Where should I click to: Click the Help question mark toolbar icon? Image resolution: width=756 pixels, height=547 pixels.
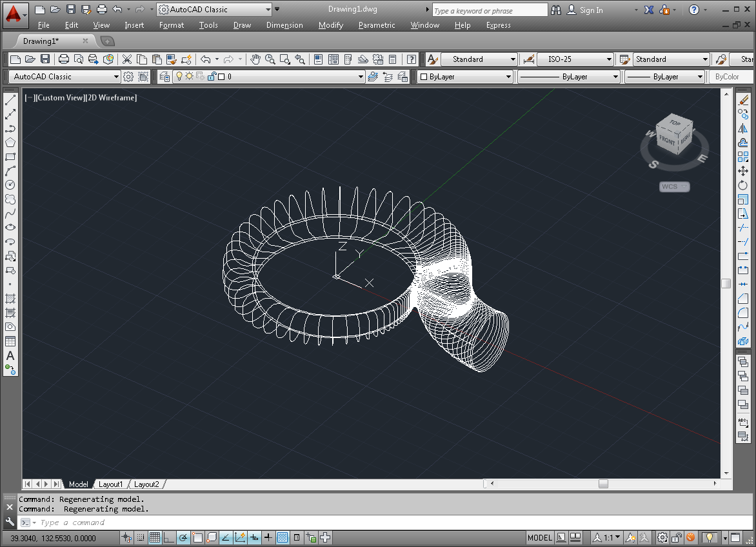coord(412,59)
